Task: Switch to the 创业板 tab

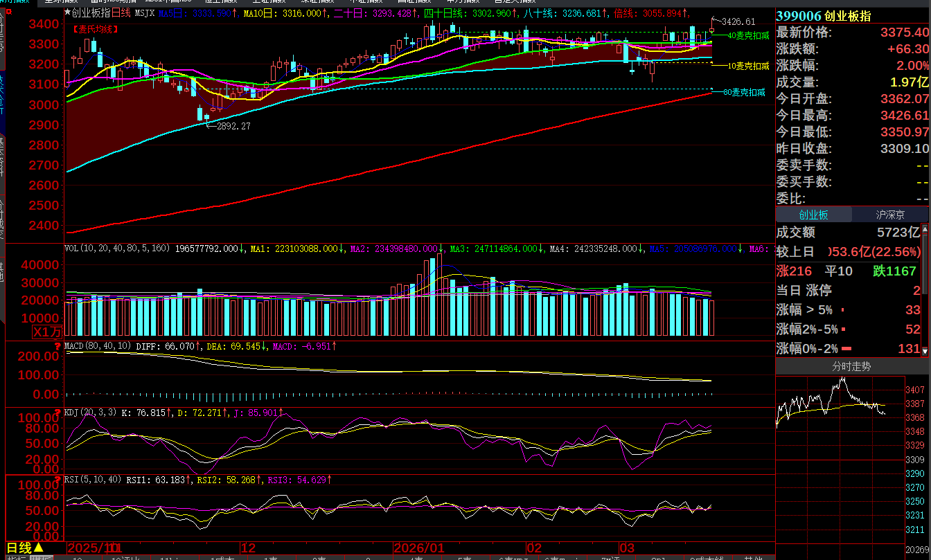Action: click(x=813, y=215)
